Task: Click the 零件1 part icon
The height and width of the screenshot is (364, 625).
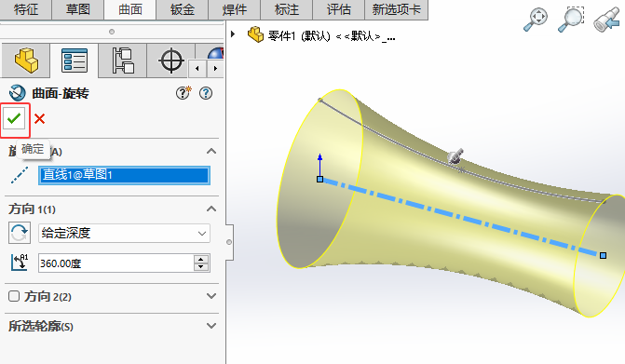Action: [255, 34]
